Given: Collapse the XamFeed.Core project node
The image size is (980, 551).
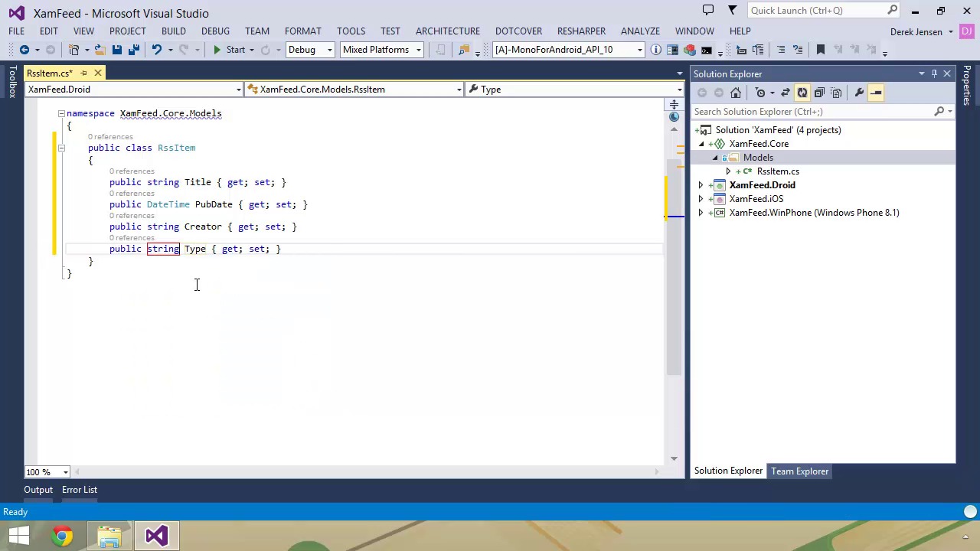Looking at the screenshot, I should (x=701, y=144).
